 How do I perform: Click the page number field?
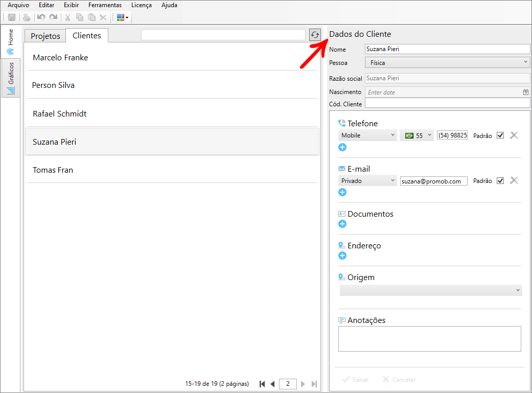point(288,384)
